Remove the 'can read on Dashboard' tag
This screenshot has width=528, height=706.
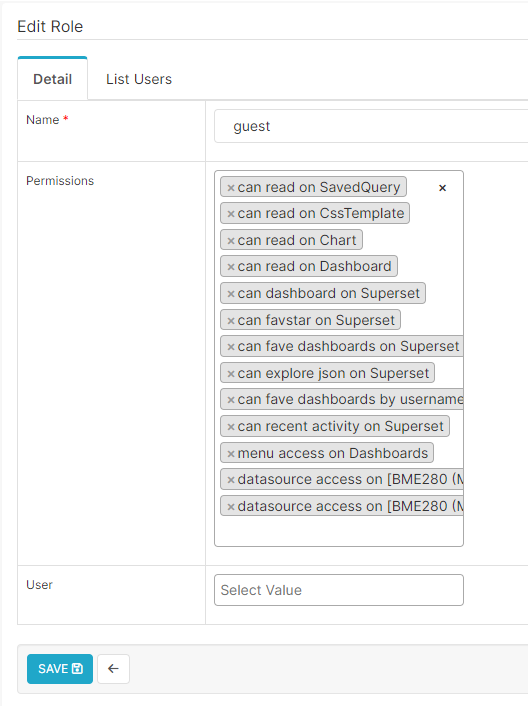click(x=231, y=267)
